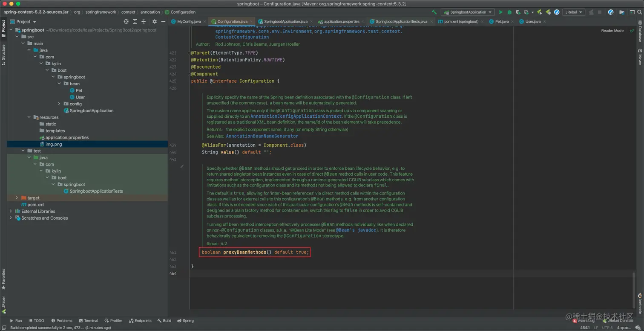Collapse the bean package folder
This screenshot has width=644, height=331.
pyautogui.click(x=59, y=84)
